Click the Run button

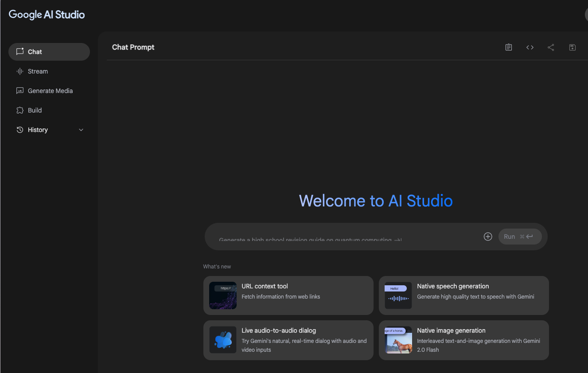520,237
